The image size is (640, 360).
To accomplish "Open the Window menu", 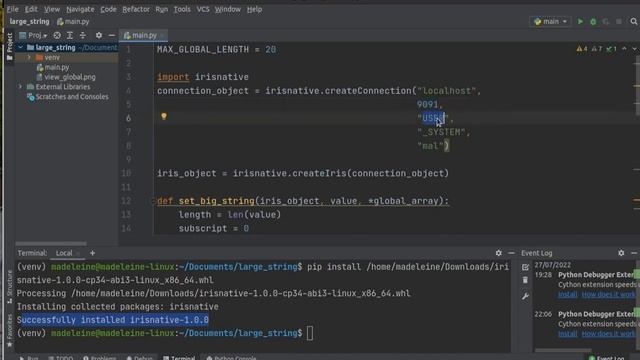I will 228,9.
